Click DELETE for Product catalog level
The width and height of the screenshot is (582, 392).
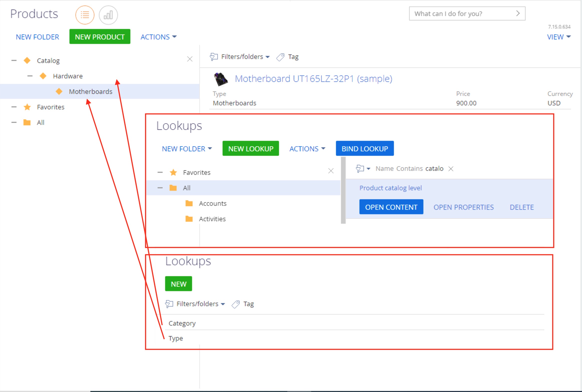(522, 207)
